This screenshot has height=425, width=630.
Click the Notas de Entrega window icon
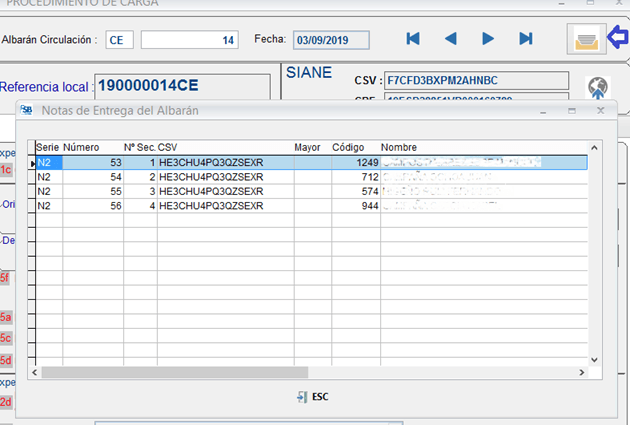click(x=26, y=109)
